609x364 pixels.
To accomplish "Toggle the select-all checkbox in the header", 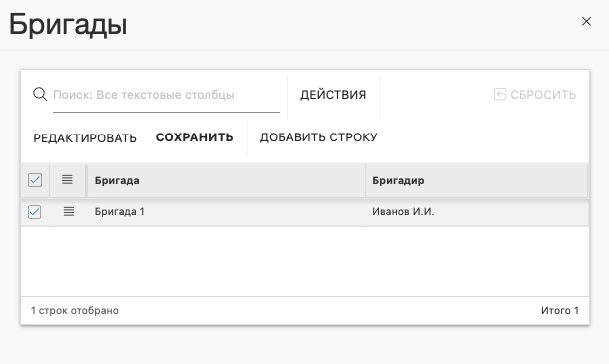I will pyautogui.click(x=35, y=180).
